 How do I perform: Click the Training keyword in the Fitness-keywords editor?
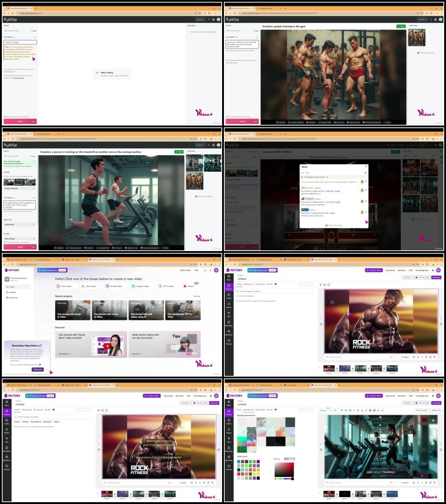click(x=25, y=422)
